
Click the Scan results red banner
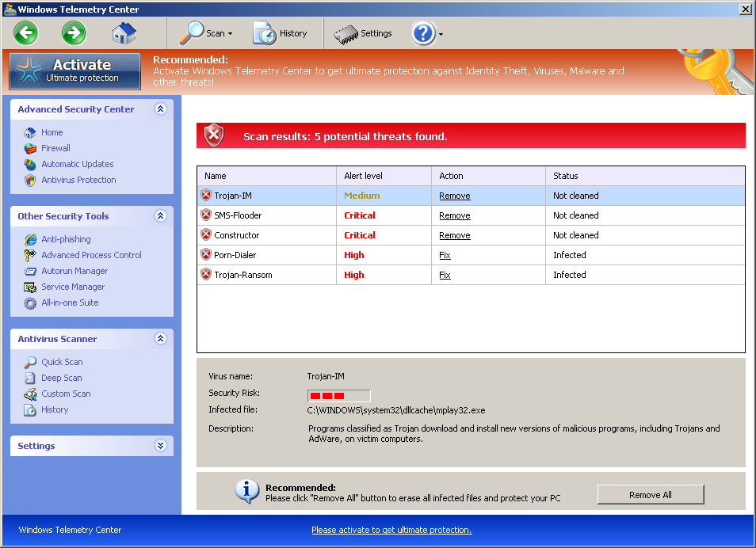[x=471, y=135]
